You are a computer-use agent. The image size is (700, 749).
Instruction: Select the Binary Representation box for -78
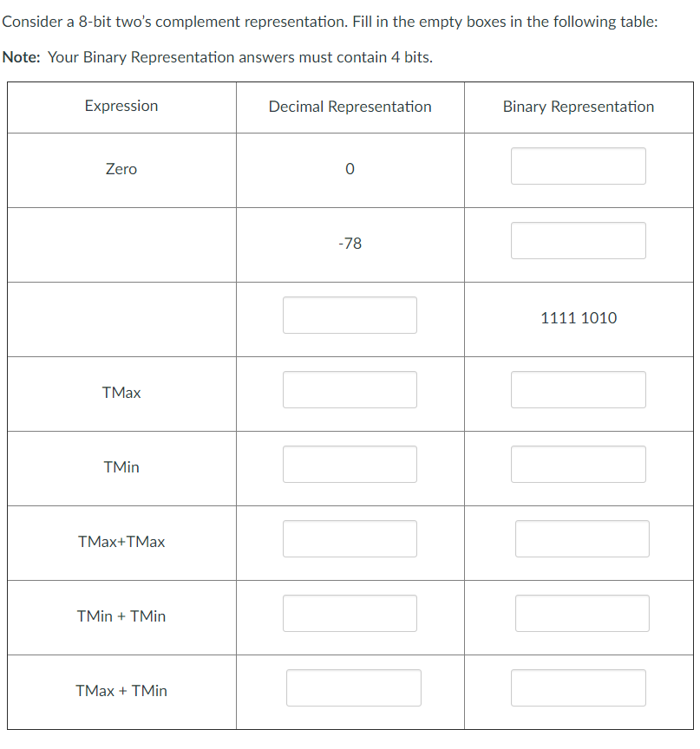pos(578,240)
